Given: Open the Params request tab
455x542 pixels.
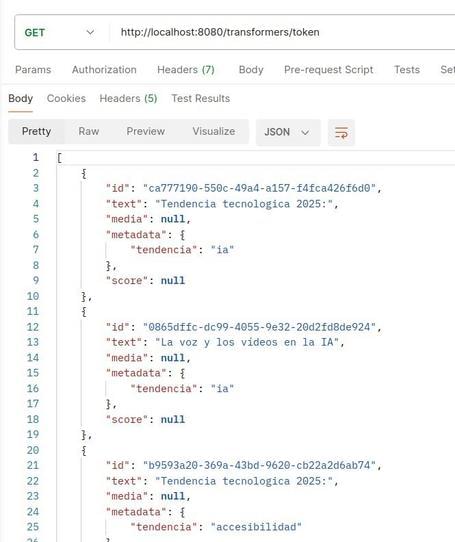Looking at the screenshot, I should click(33, 69).
